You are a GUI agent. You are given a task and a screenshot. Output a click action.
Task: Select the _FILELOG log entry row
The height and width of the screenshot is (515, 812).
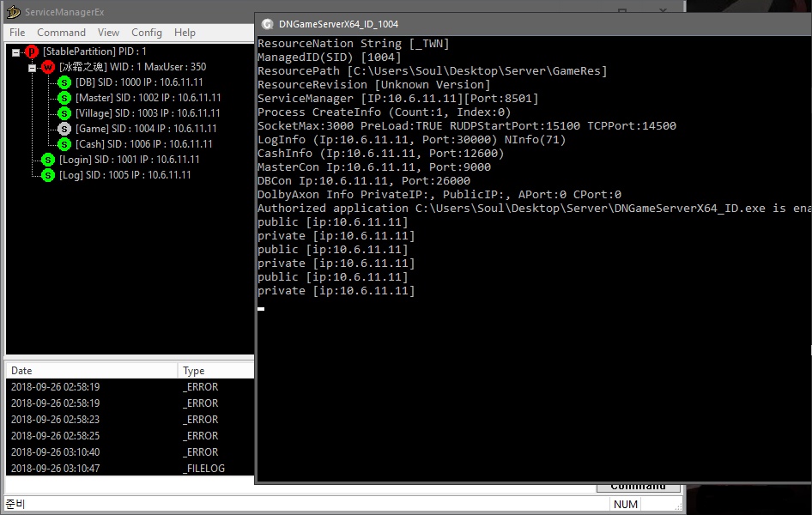tap(129, 469)
